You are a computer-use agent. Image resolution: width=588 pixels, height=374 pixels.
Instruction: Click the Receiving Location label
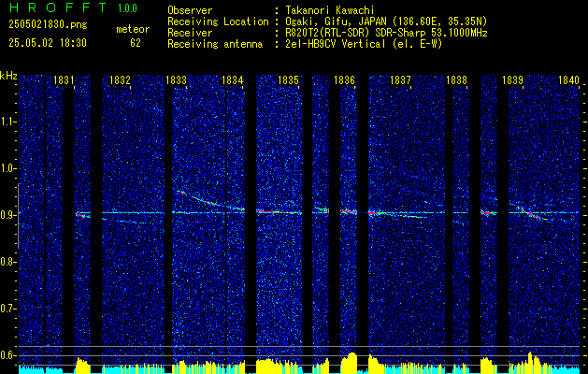(x=218, y=22)
